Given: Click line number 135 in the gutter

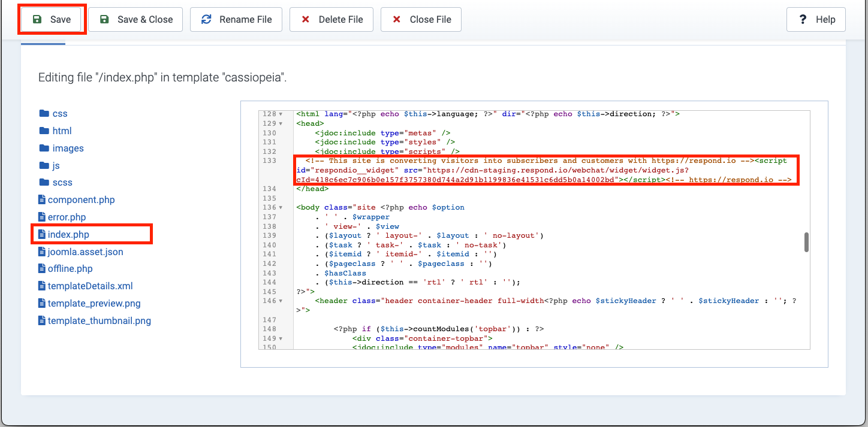Looking at the screenshot, I should point(269,198).
